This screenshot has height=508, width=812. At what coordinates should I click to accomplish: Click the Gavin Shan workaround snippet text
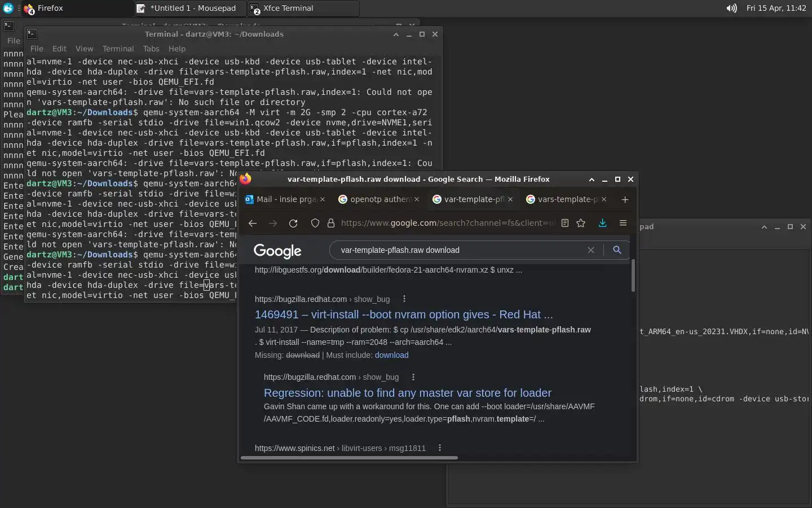(x=429, y=413)
